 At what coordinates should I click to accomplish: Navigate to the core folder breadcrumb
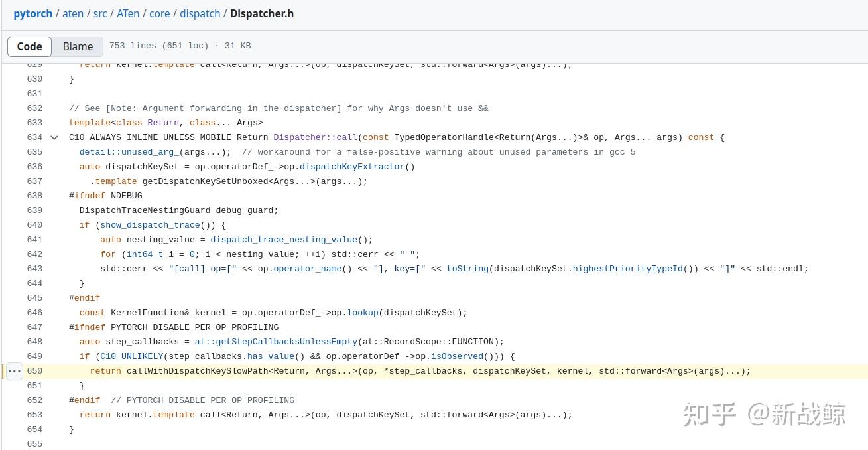tap(159, 13)
